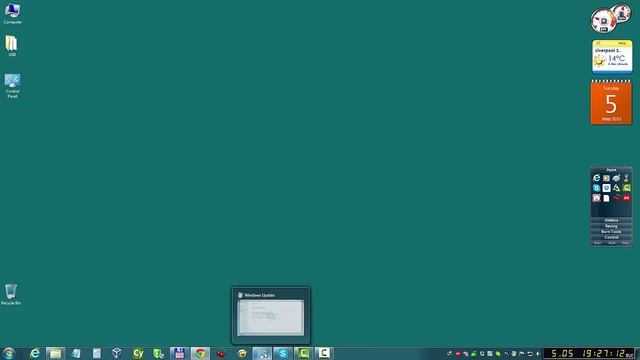Open the Recycle Bin

11,294
